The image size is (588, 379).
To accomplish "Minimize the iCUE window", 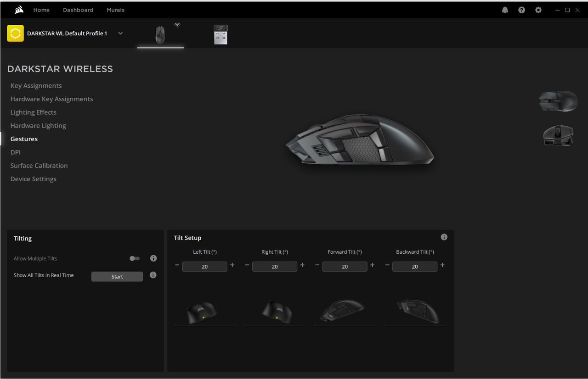I will coord(557,10).
